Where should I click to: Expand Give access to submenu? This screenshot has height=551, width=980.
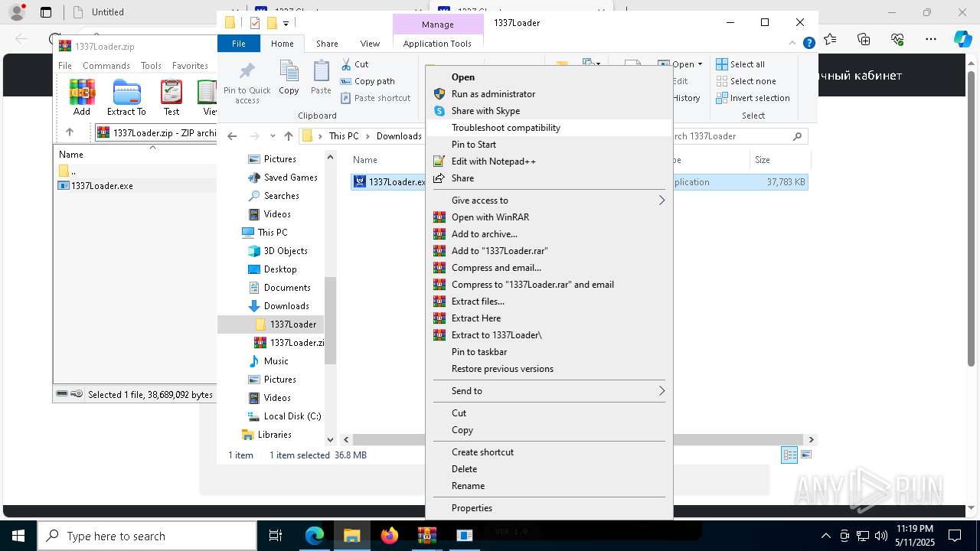pos(549,200)
